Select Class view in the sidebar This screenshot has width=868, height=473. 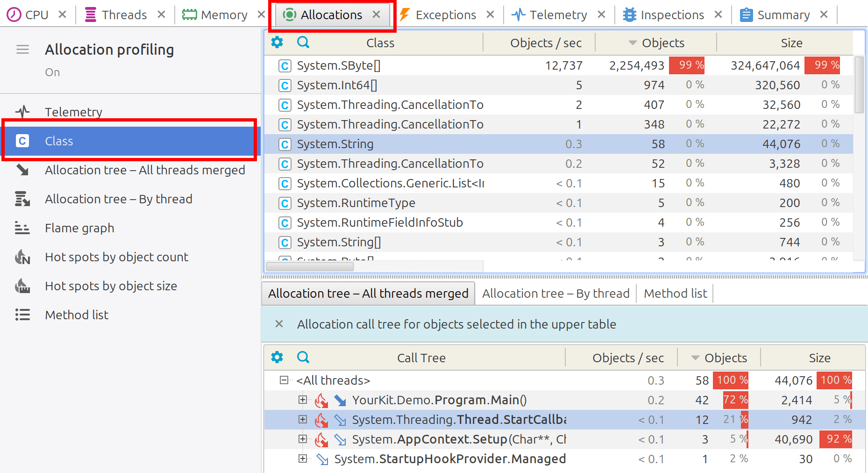[x=130, y=141]
